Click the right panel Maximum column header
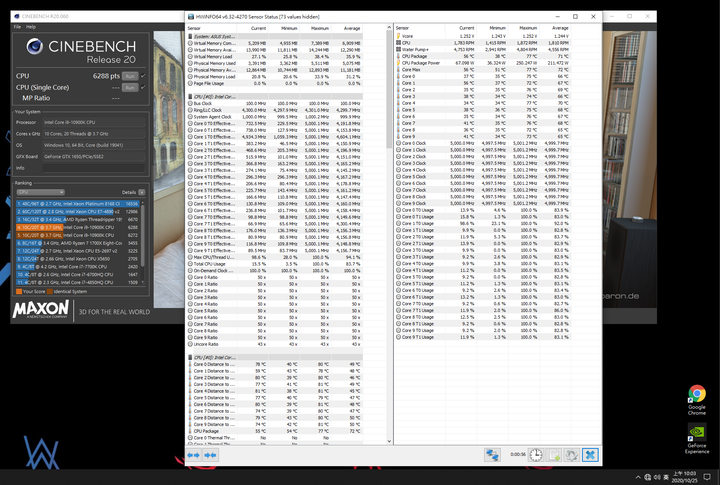The image size is (720, 485). 528,28
